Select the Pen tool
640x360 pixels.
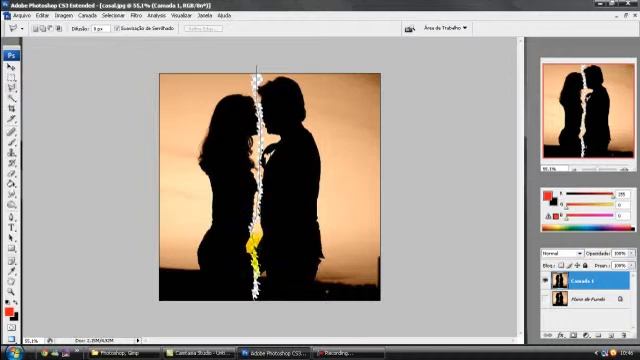pos(11,217)
